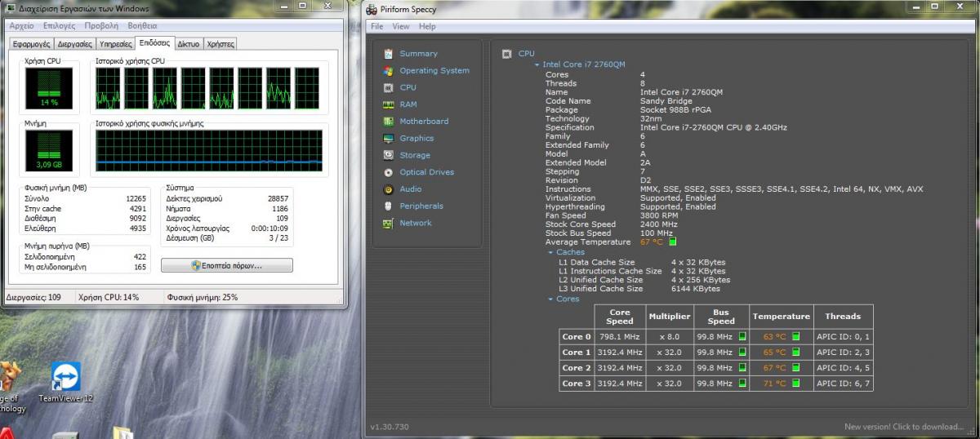Viewport: 980px width, 439px height.
Task: Click the 3800 RPM fan speed value
Action: click(659, 215)
